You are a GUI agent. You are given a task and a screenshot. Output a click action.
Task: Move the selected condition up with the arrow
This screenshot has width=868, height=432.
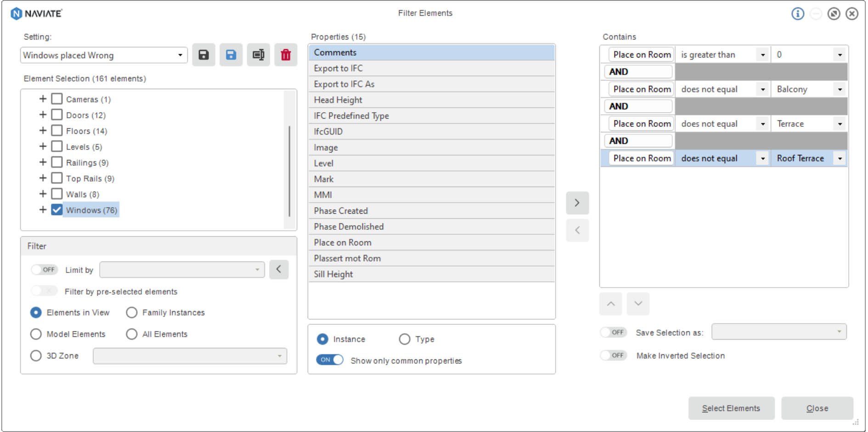[x=610, y=304]
